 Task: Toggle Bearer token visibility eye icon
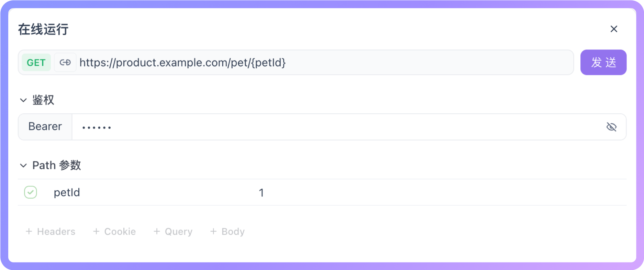(611, 127)
